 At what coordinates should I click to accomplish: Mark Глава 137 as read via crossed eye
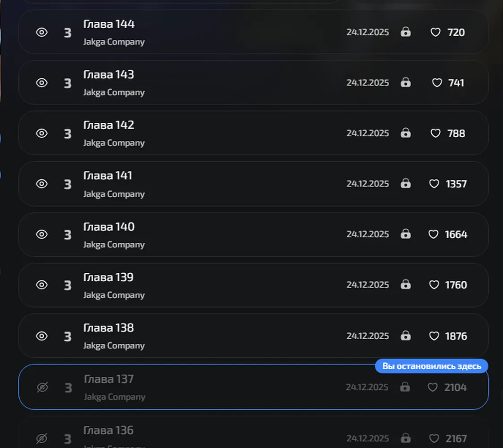pyautogui.click(x=42, y=387)
